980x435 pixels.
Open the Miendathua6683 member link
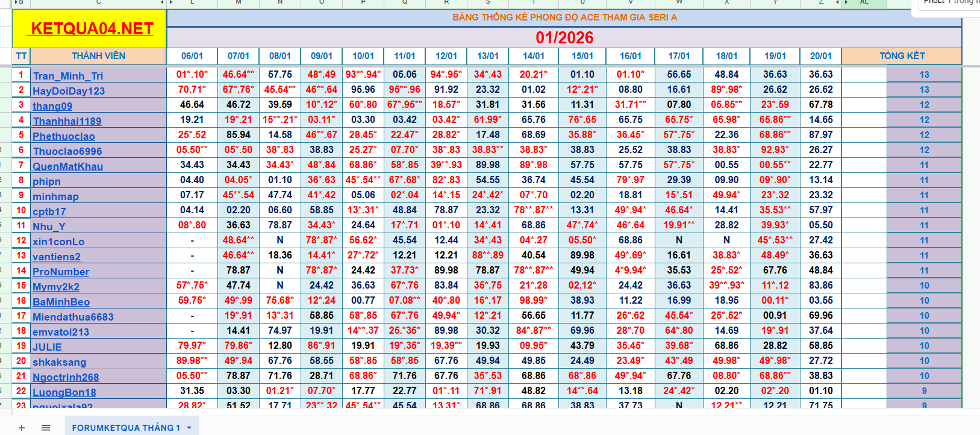(x=73, y=317)
